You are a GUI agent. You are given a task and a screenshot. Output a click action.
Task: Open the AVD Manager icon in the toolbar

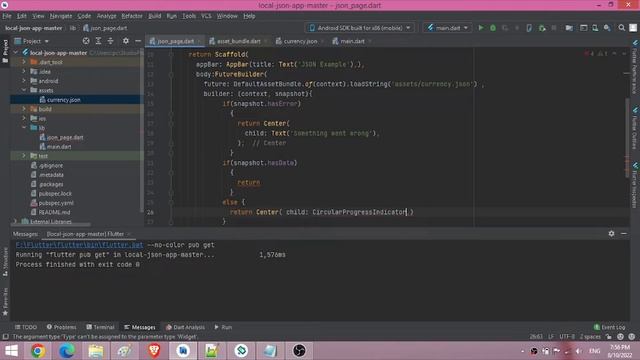click(595, 28)
